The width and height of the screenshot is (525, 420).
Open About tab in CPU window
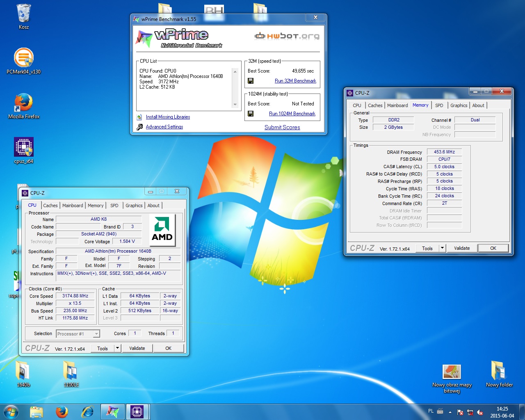153,205
